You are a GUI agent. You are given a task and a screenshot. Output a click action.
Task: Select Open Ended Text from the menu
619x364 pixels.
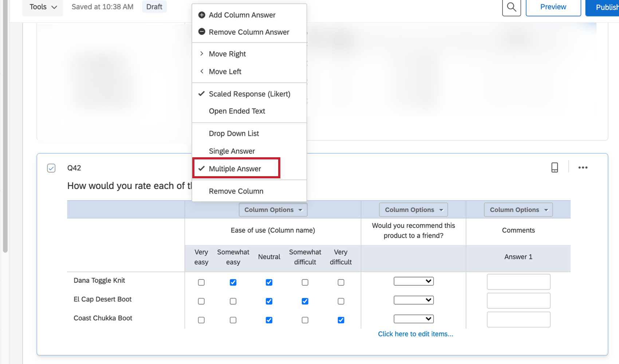237,111
